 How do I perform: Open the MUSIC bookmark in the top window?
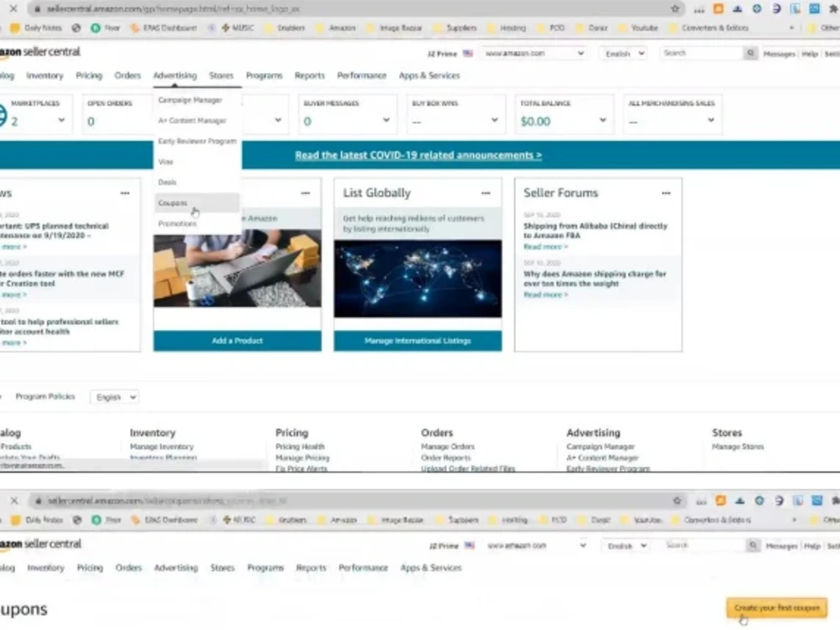238,28
